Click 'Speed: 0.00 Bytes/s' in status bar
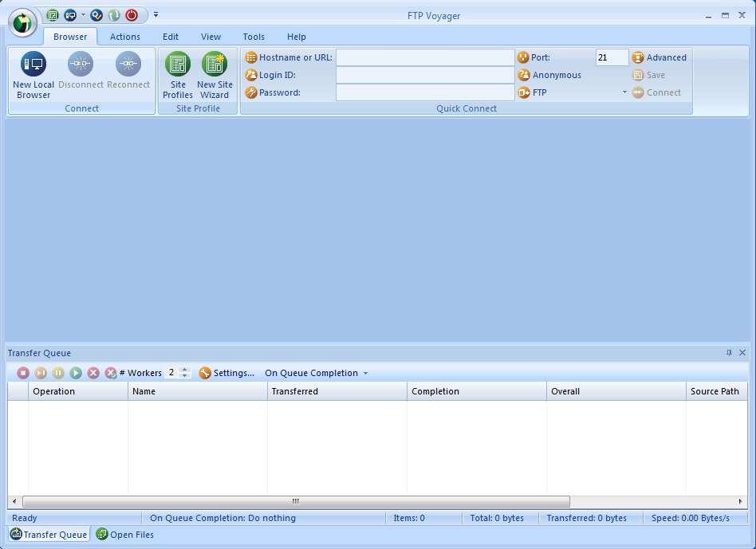The image size is (756, 549). point(690,518)
